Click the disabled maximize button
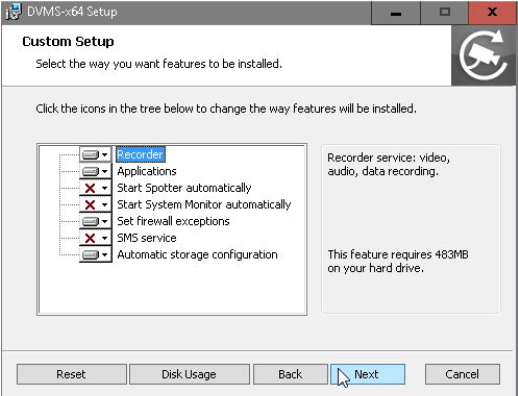The height and width of the screenshot is (396, 518). coord(444,13)
